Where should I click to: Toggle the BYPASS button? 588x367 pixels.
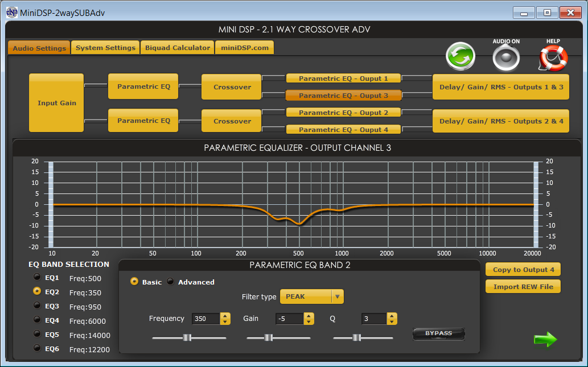pyautogui.click(x=439, y=333)
